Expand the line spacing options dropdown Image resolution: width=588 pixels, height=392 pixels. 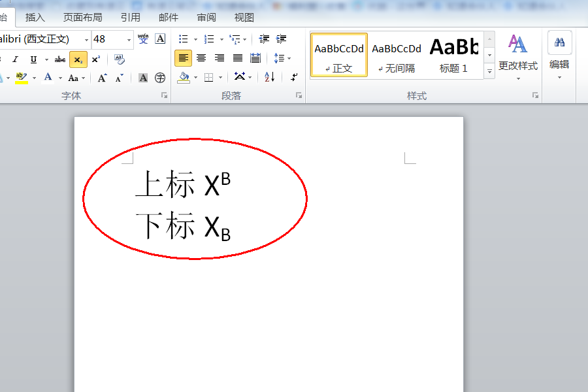(288, 58)
